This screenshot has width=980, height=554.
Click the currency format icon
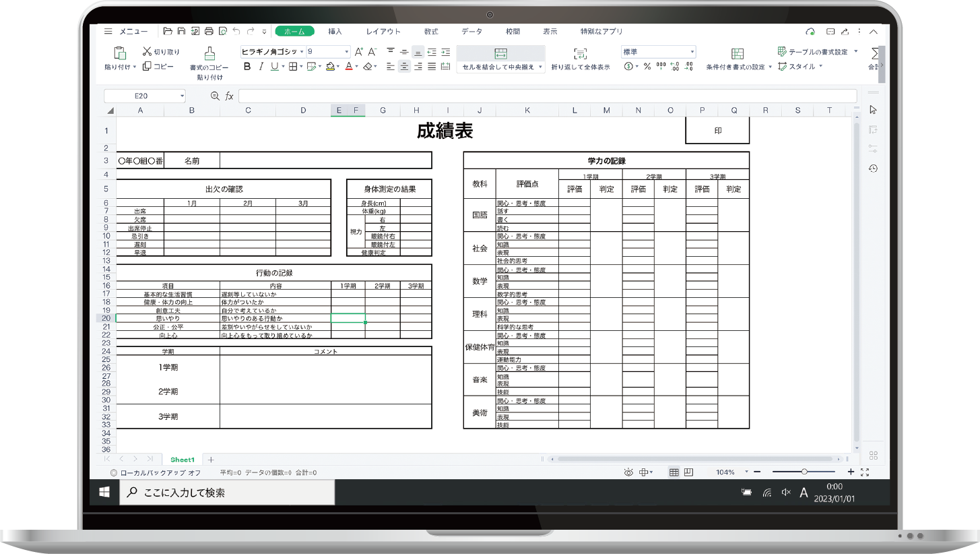click(x=628, y=67)
